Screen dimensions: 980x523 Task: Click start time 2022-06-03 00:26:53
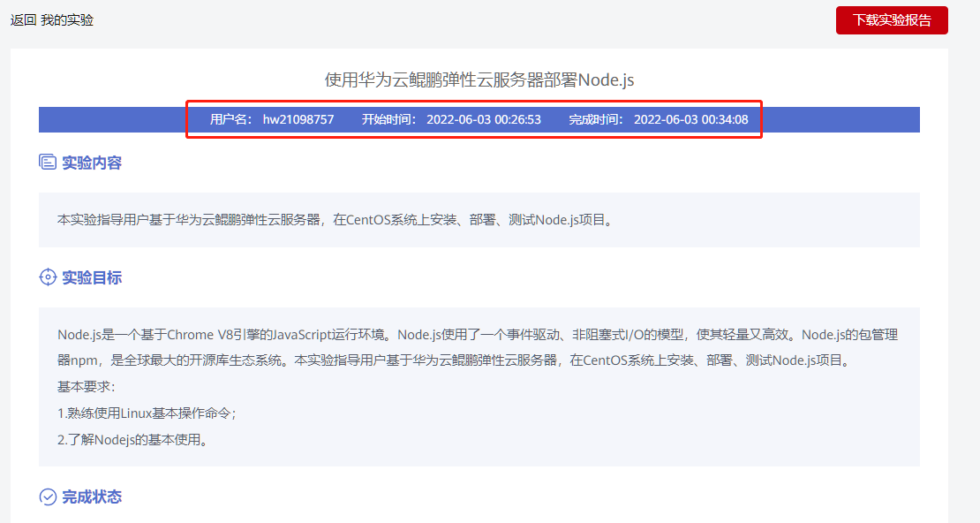pos(484,119)
